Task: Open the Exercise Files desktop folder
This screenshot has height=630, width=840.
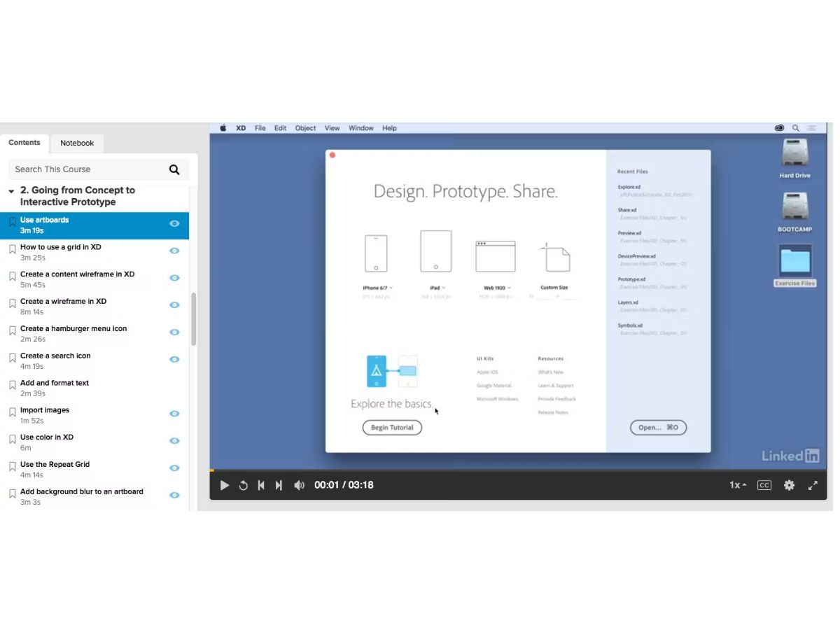Action: [794, 265]
